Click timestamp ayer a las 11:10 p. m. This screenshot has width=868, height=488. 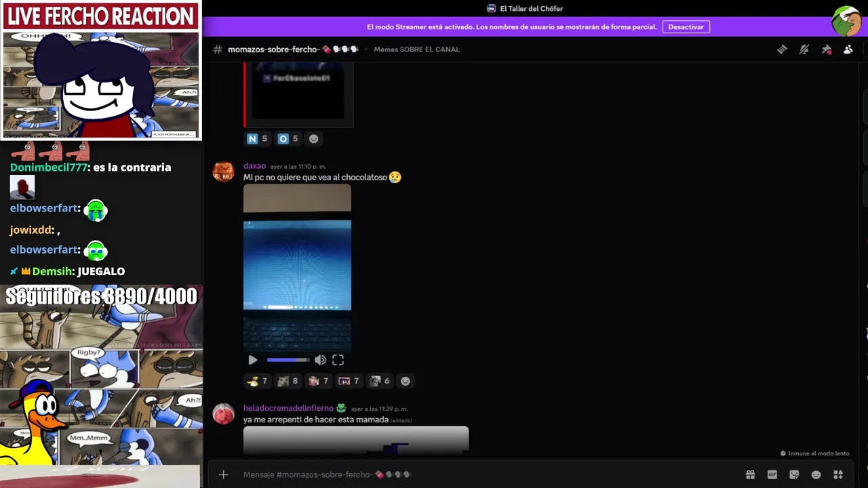click(298, 167)
